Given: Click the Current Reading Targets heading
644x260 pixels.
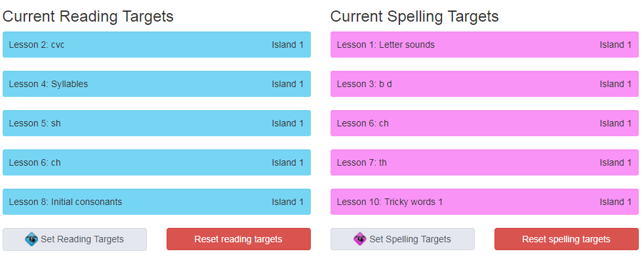Looking at the screenshot, I should tap(88, 17).
